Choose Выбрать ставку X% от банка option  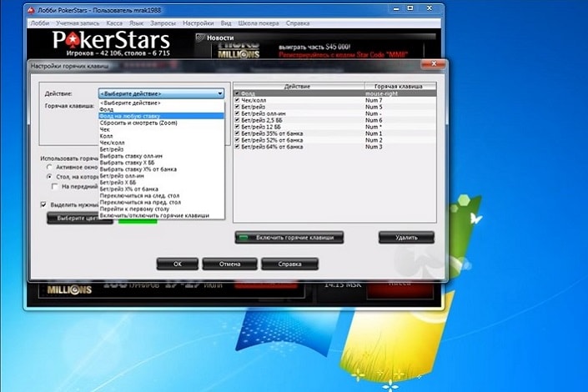(x=161, y=169)
